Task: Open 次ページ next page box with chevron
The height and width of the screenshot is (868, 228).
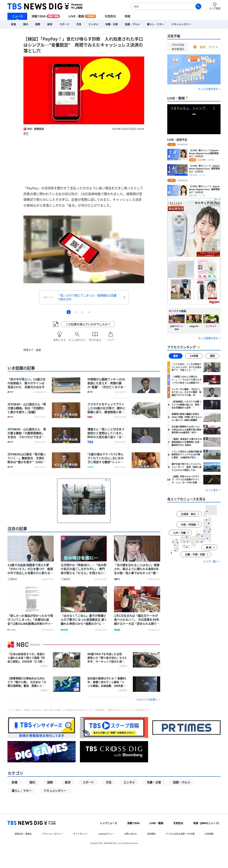Action: [84, 297]
